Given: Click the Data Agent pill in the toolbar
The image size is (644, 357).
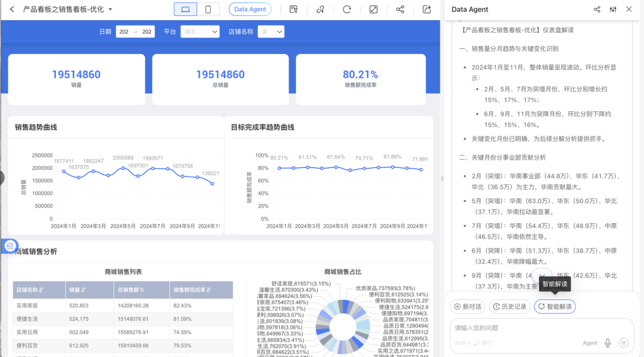Looking at the screenshot, I should pyautogui.click(x=250, y=9).
